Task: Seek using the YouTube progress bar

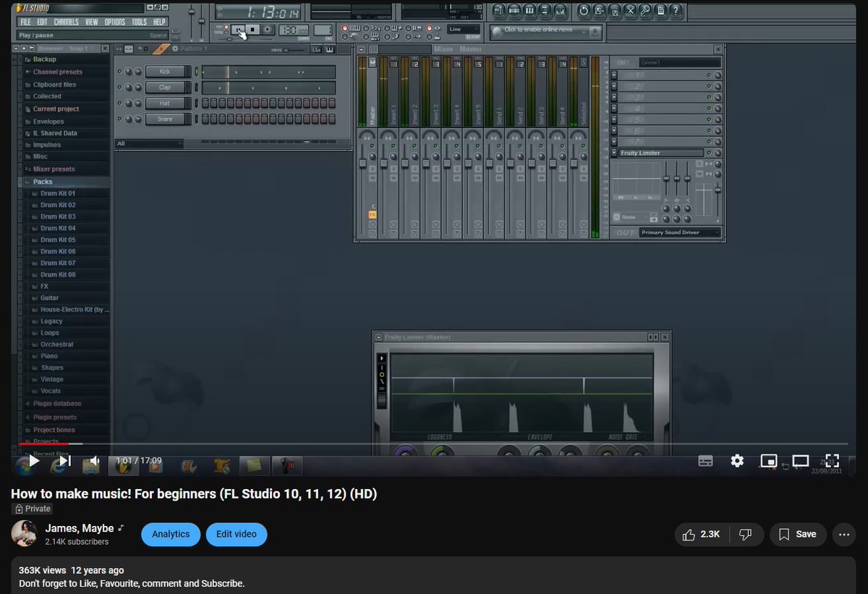Action: tap(433, 444)
